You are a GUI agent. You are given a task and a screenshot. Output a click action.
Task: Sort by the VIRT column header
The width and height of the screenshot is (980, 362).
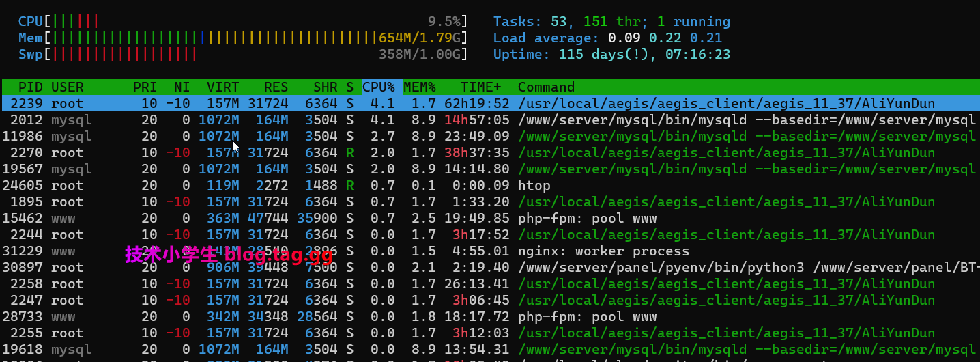tap(222, 87)
